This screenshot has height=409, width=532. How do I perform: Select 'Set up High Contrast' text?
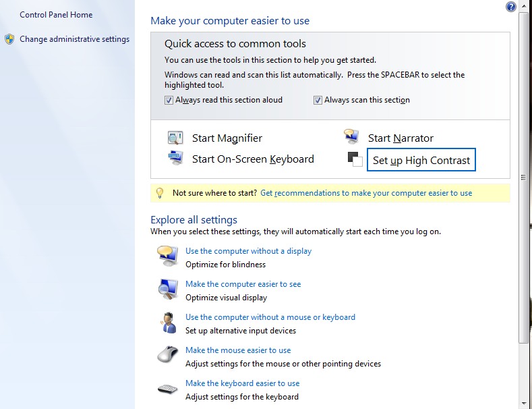click(x=421, y=161)
